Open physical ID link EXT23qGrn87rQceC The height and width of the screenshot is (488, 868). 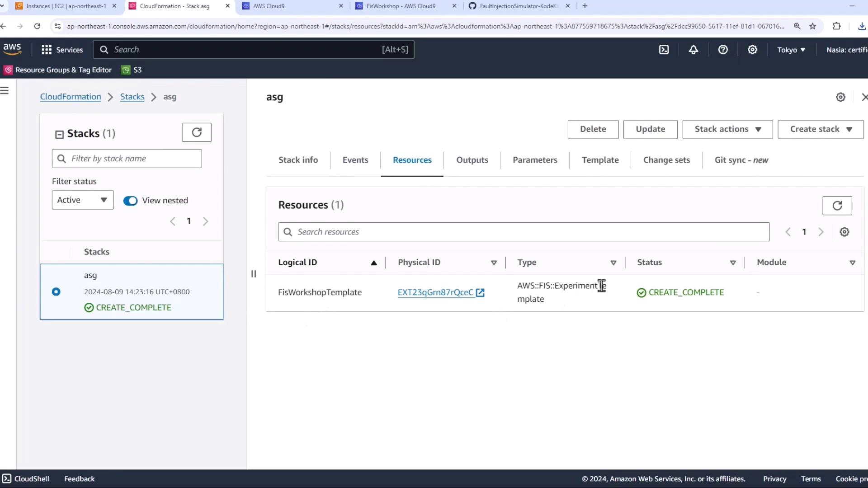tap(435, 292)
